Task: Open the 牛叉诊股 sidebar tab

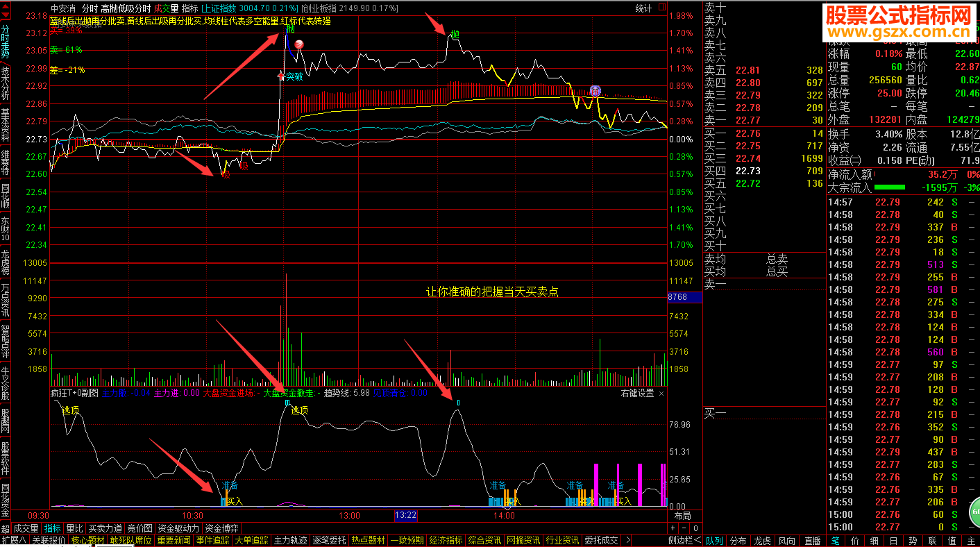Action: (6, 383)
